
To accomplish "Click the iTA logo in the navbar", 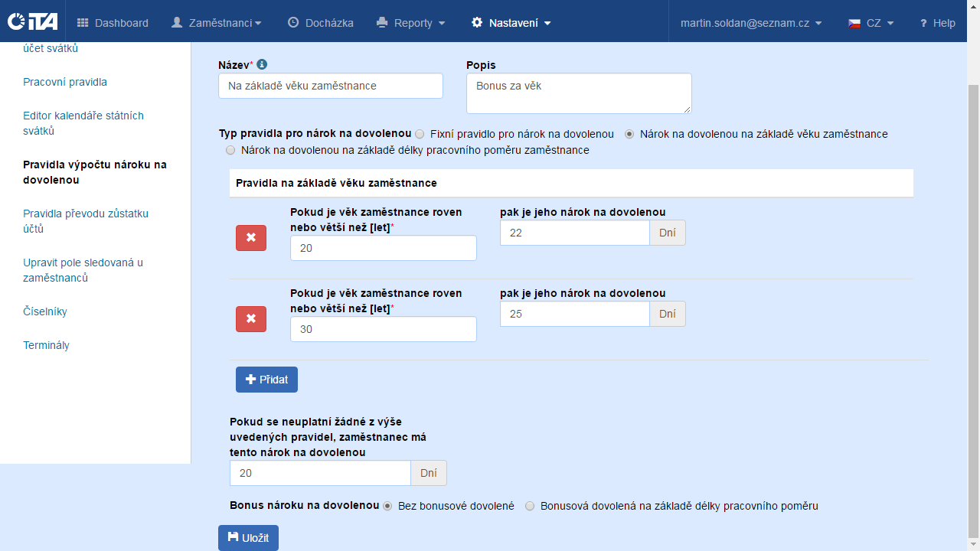I will click(x=32, y=22).
